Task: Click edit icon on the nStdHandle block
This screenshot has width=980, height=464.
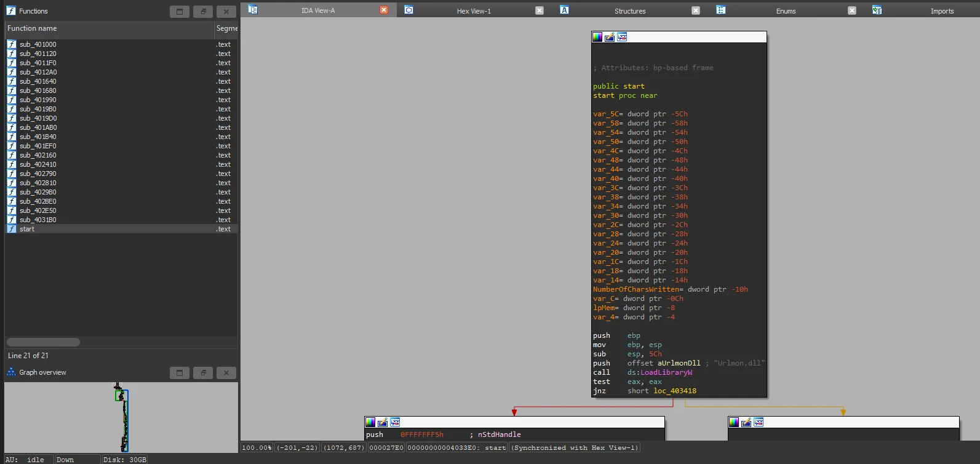Action: 383,422
